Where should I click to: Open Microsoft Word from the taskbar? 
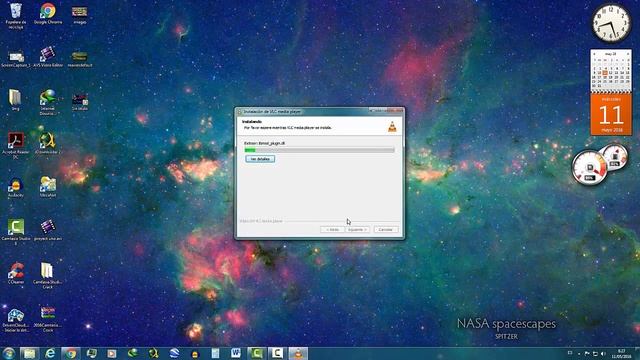coord(236,353)
